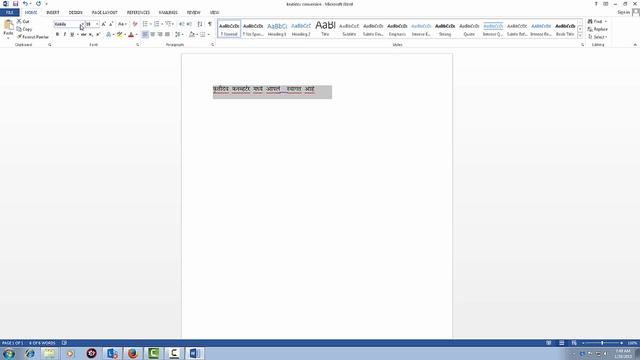
Task: Click the Redo/Repeat icon
Action: click(38, 4)
